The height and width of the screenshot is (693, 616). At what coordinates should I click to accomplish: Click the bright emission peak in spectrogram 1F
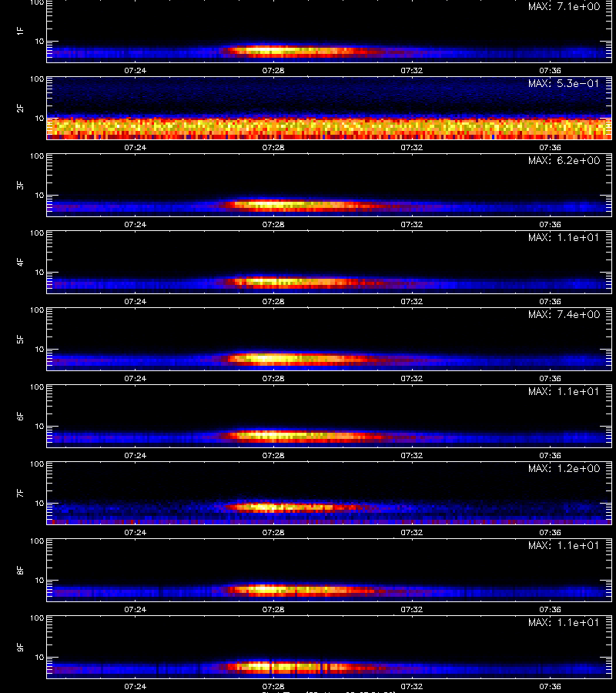point(269,50)
